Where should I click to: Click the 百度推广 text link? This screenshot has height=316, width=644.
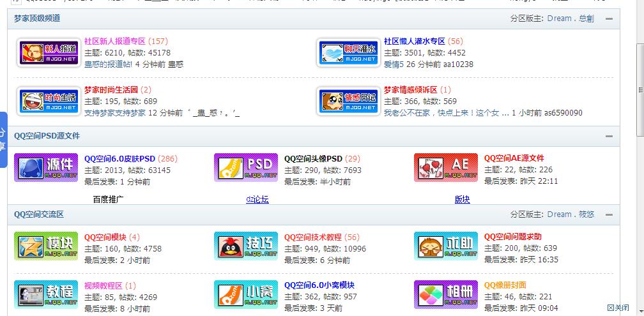pos(109,199)
